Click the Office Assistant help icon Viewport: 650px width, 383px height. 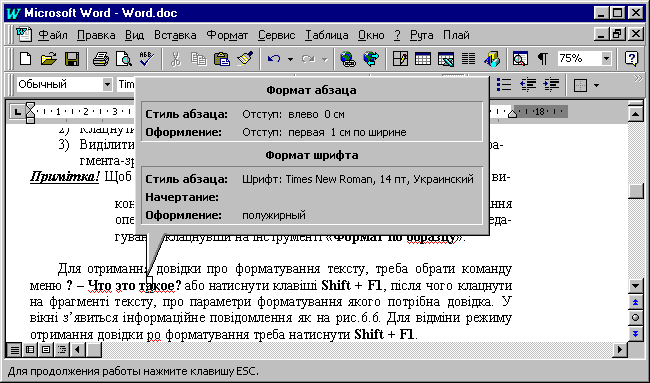click(x=631, y=59)
